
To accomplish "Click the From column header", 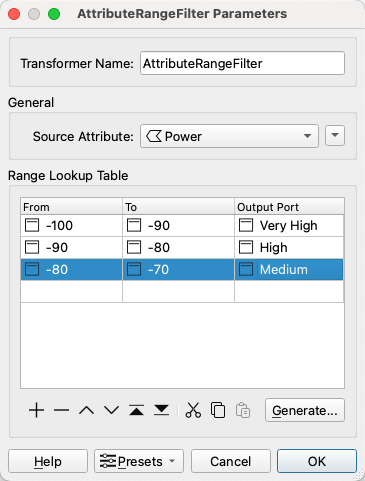I will (x=71, y=206).
